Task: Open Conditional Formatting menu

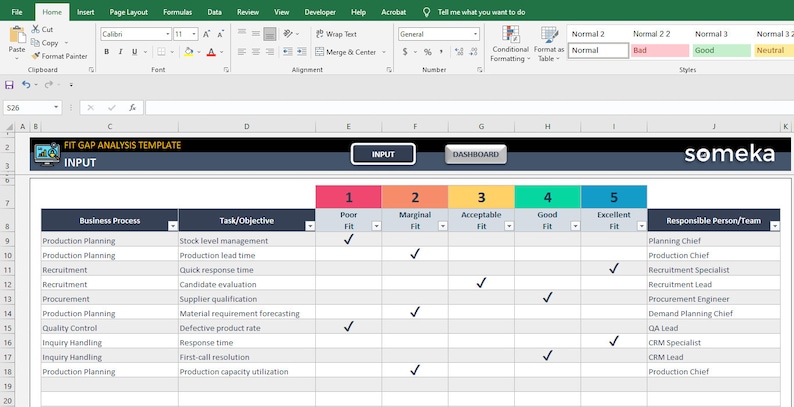Action: point(510,45)
